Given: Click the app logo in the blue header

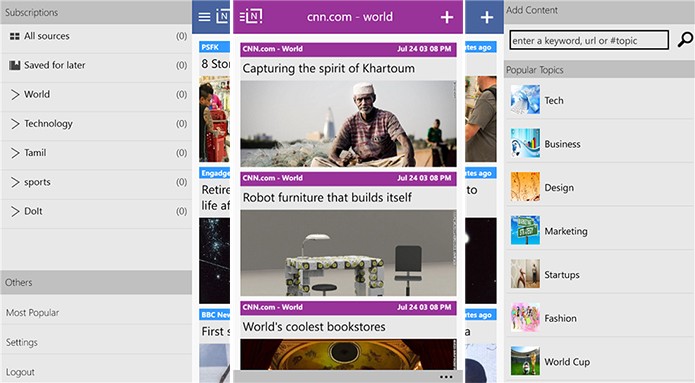Looking at the screenshot, I should [223, 17].
